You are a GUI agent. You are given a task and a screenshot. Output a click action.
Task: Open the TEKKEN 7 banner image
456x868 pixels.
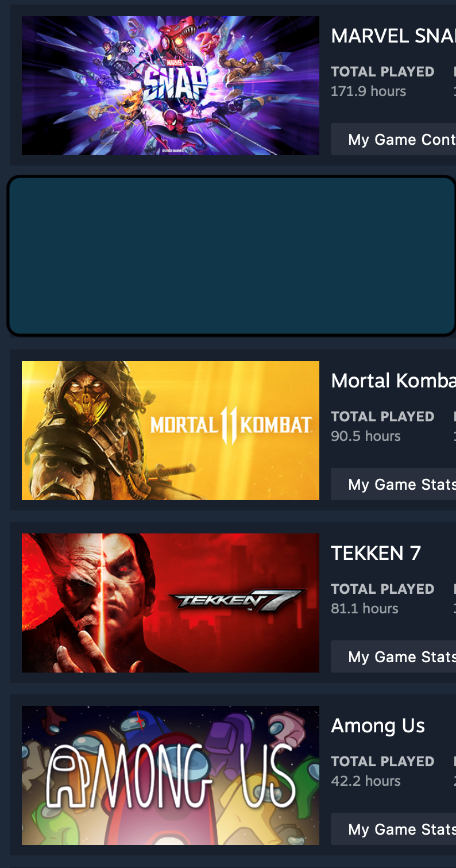pos(171,603)
